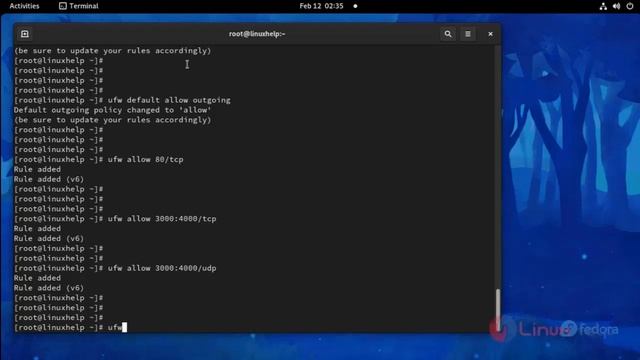Screen dimensions: 640x360
Task: Click 'Default outgoing policy changed' output line
Action: pos(113,110)
